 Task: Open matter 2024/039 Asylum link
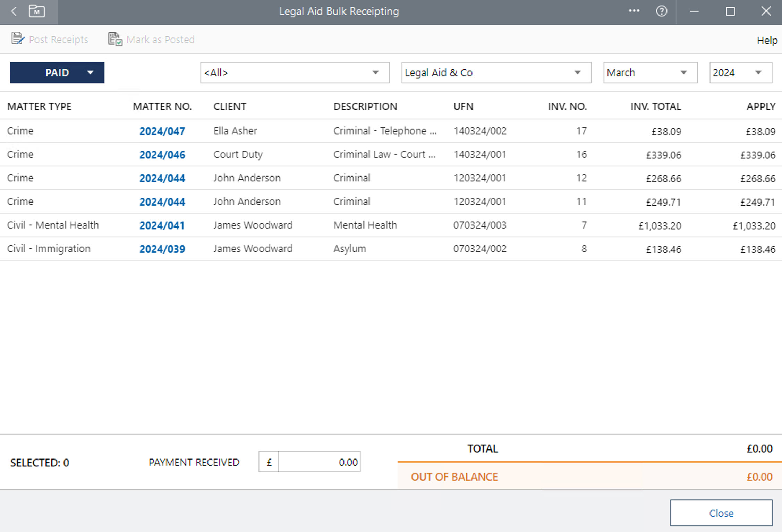point(162,249)
